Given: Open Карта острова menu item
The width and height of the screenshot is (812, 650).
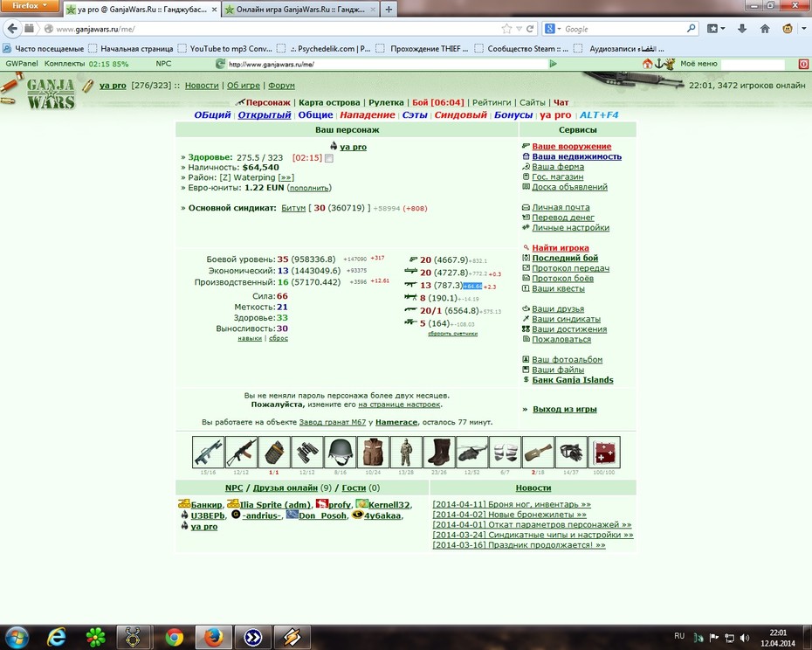Looking at the screenshot, I should click(329, 102).
